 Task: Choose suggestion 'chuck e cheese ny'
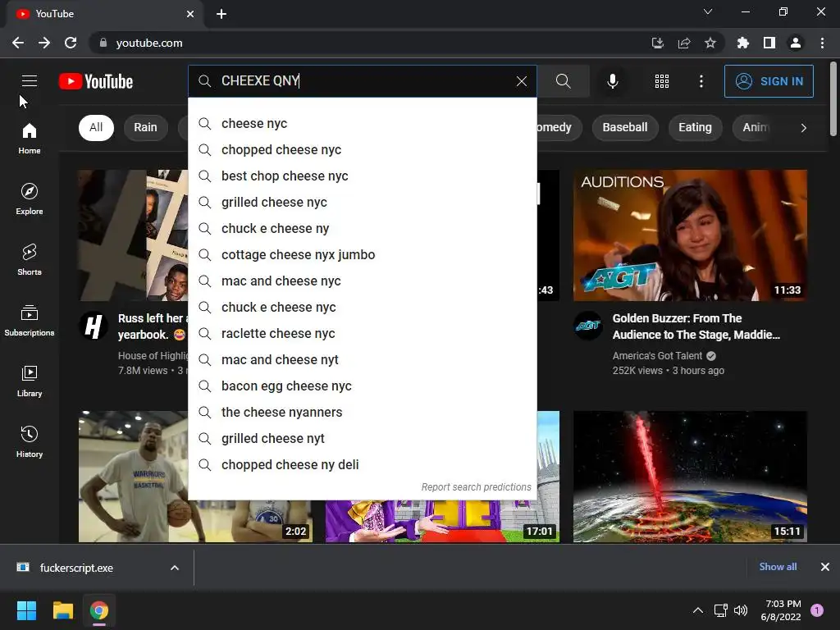pos(362,228)
